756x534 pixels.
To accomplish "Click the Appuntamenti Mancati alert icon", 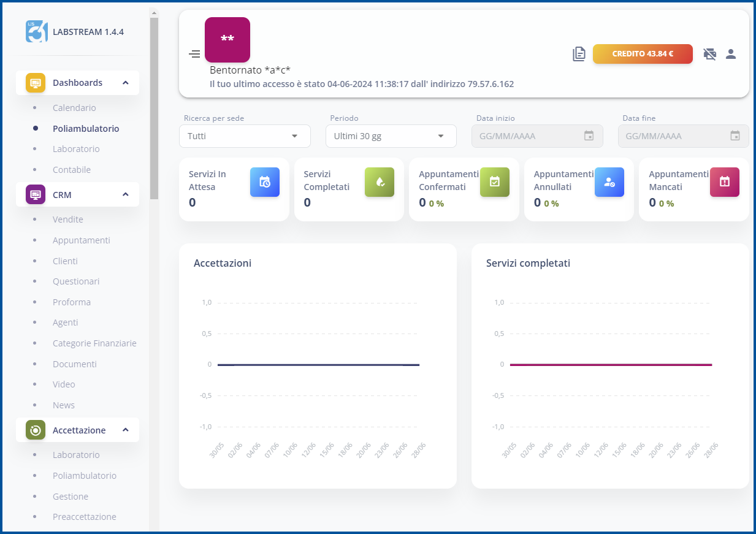I will [724, 182].
